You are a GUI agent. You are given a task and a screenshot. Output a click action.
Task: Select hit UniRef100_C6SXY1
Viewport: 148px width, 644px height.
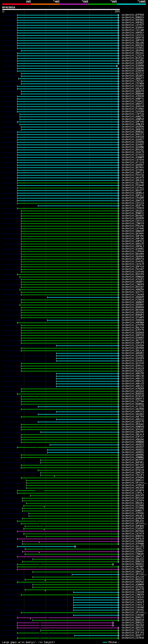tap(133, 35)
